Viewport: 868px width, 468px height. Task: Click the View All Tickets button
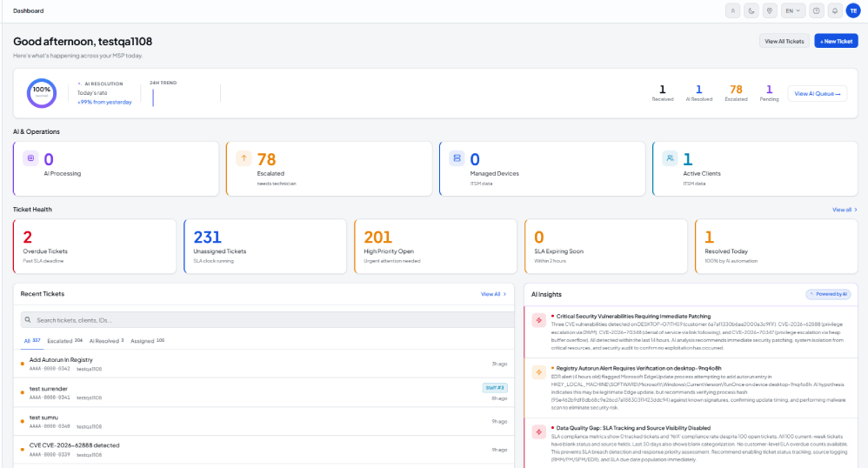click(784, 41)
